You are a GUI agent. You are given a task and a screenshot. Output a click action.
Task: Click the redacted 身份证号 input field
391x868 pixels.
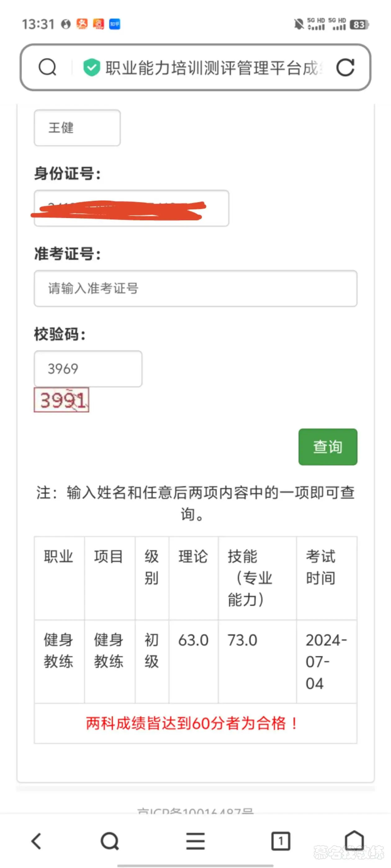(x=131, y=208)
